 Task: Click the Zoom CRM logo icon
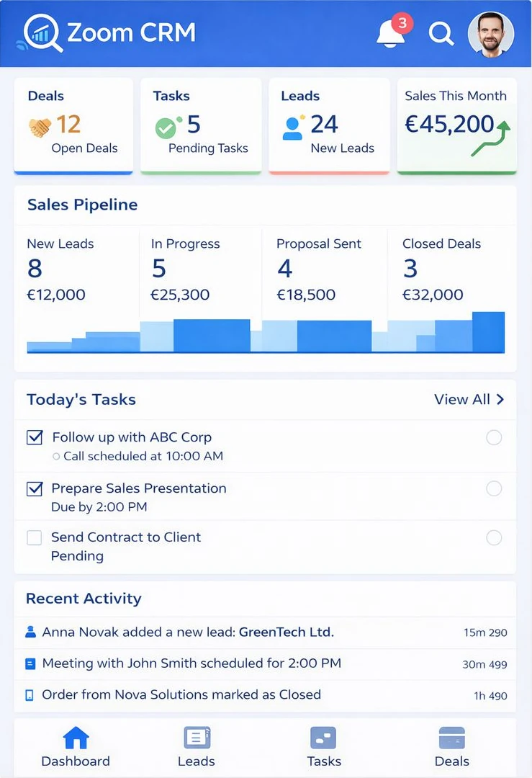point(42,33)
